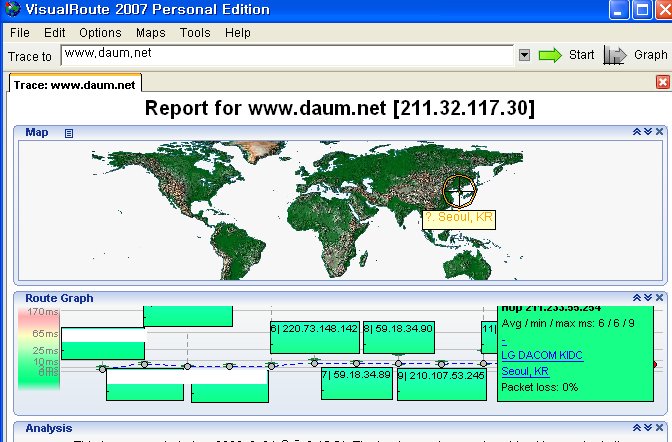Click the '?. Seoul, KR' map label
The image size is (672, 442).
pos(459,219)
